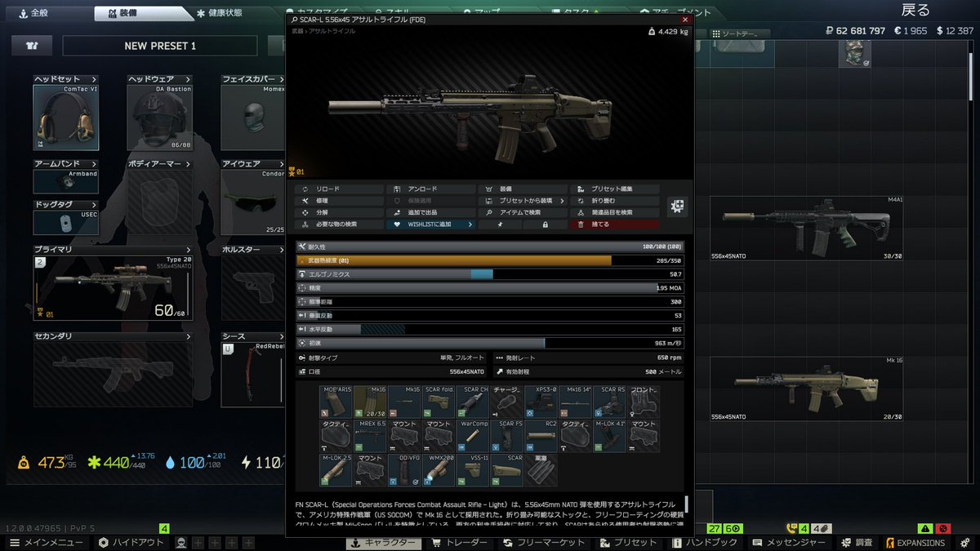This screenshot has width=980, height=551.
Task: Expand the フェイスカバー slot header
Action: pyautogui.click(x=254, y=79)
